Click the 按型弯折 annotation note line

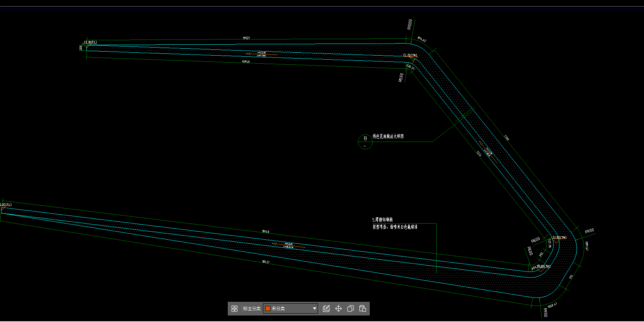coord(395,227)
